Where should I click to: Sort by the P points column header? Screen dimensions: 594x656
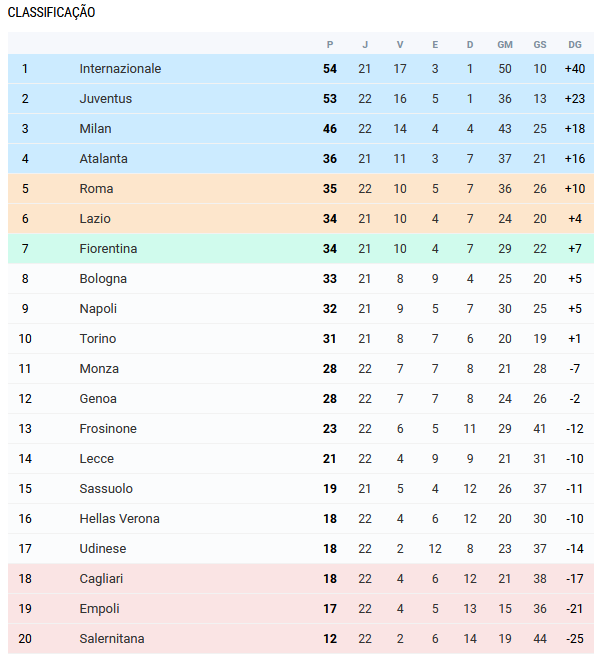(330, 45)
